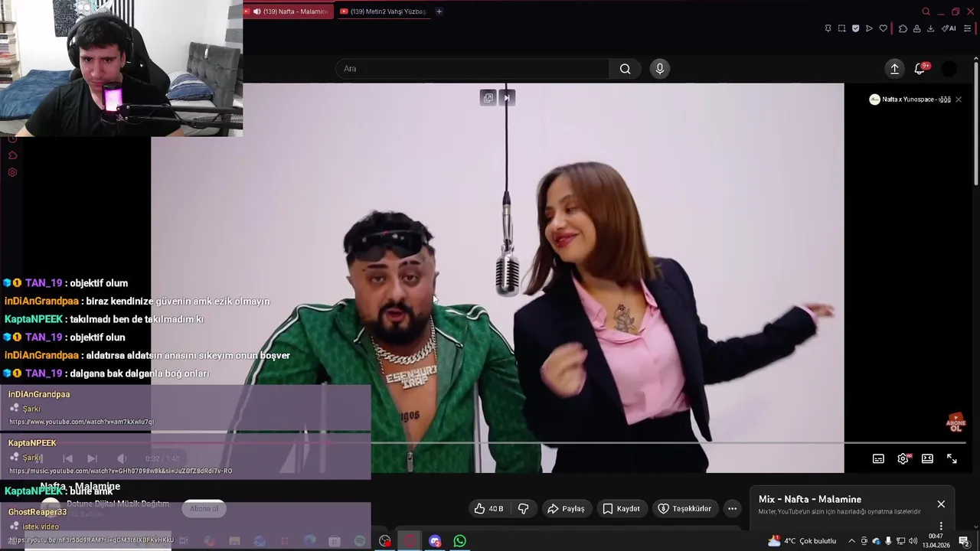Dismiss the Nafta x Yunospace suggestion card

coord(958,99)
